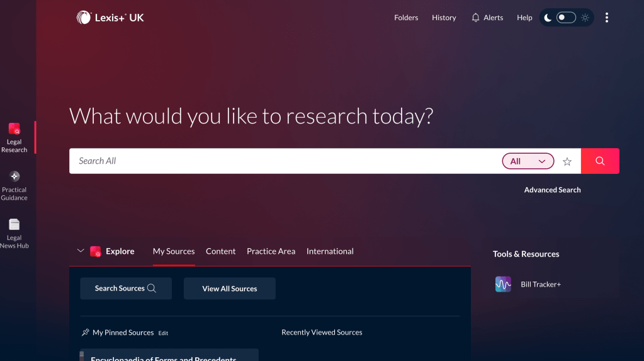Open the Alerts bell icon
The image size is (644, 361).
pyautogui.click(x=476, y=18)
